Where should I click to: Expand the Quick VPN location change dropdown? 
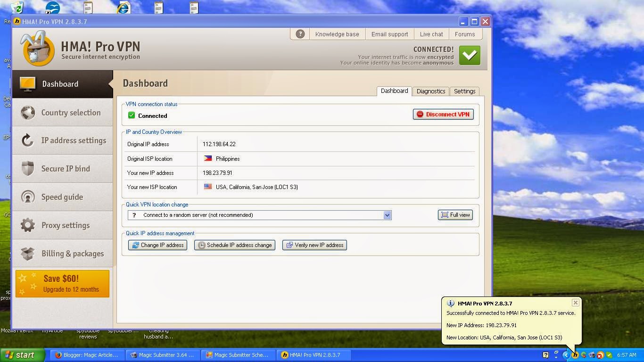387,215
